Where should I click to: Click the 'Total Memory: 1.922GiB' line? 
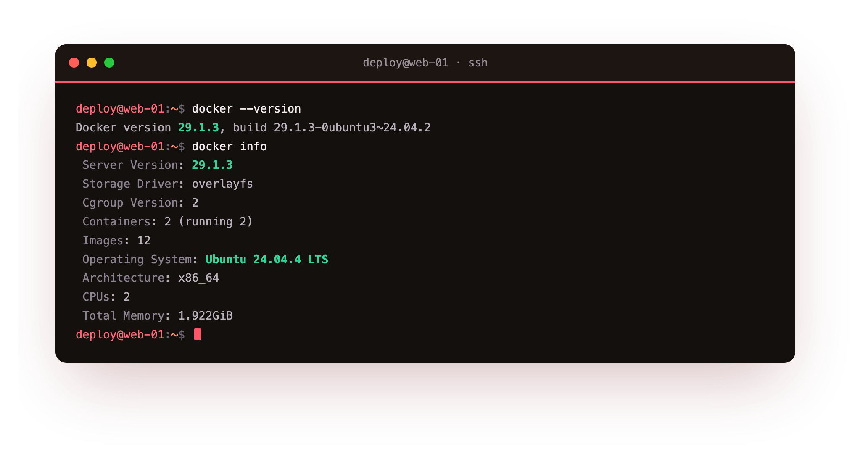[x=158, y=316]
